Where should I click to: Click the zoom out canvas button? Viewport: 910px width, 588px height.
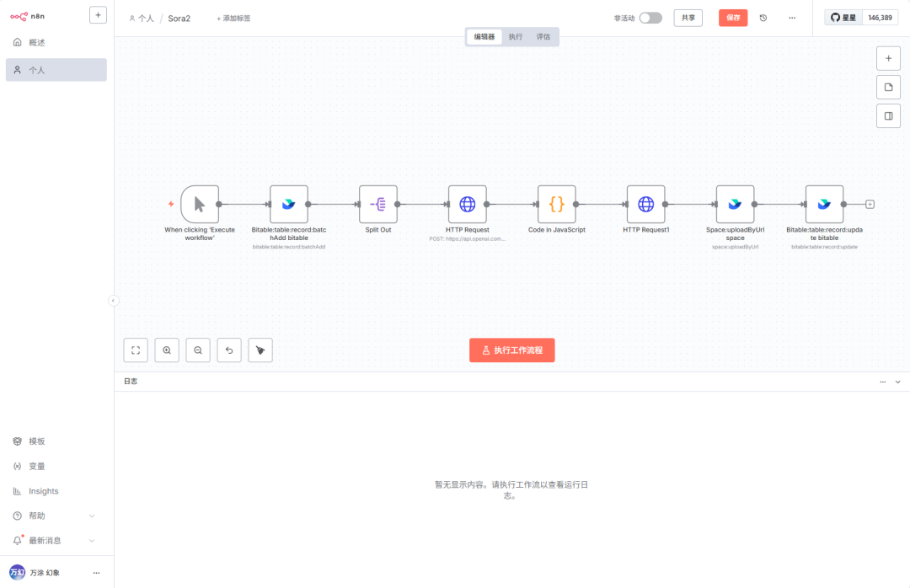pos(198,350)
